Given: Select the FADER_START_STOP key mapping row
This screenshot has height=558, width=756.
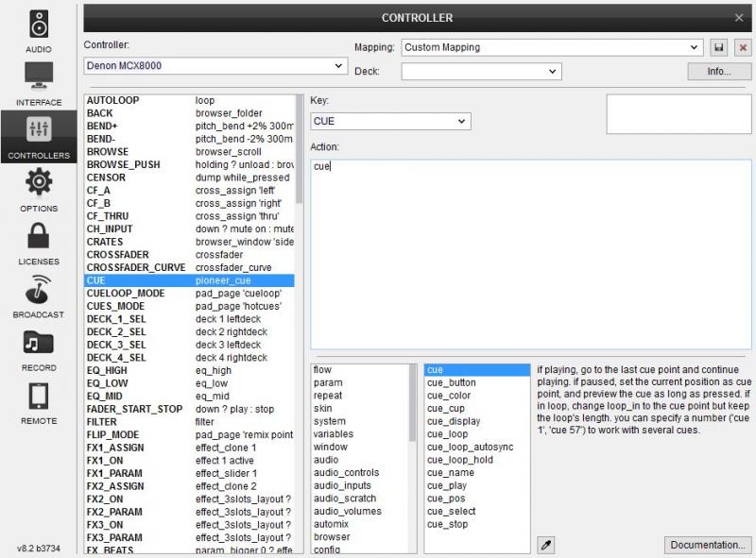Looking at the screenshot, I should [189, 409].
